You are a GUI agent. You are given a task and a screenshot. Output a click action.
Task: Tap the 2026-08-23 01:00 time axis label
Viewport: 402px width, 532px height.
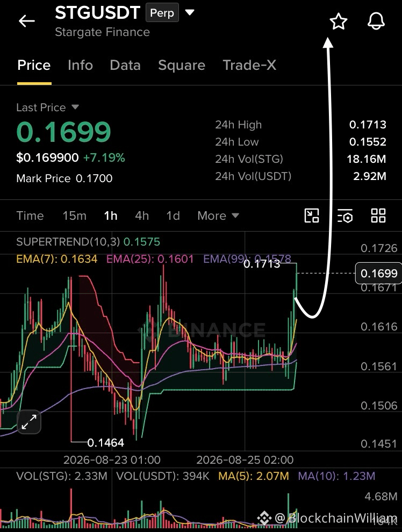[x=112, y=460]
